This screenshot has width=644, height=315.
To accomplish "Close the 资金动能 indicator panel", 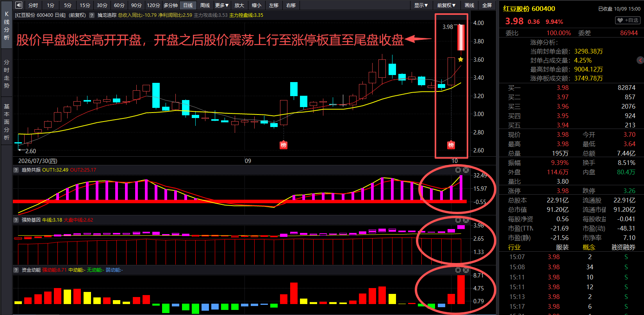I will (466, 270).
